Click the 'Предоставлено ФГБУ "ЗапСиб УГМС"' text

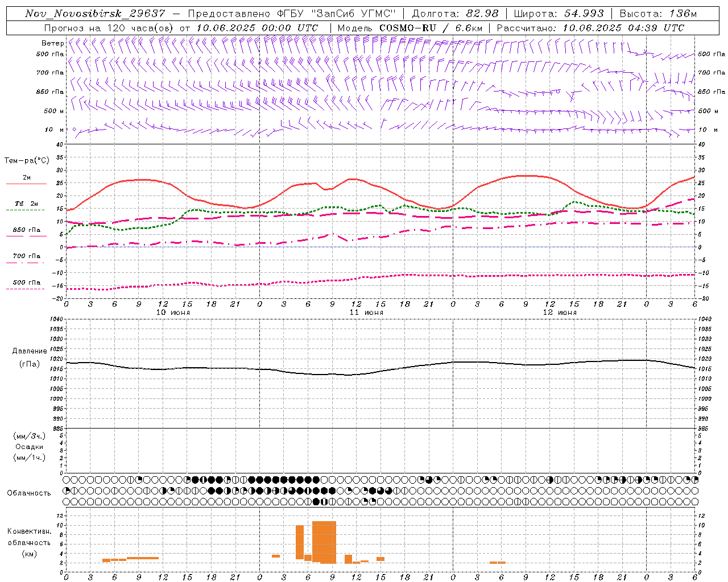click(291, 14)
